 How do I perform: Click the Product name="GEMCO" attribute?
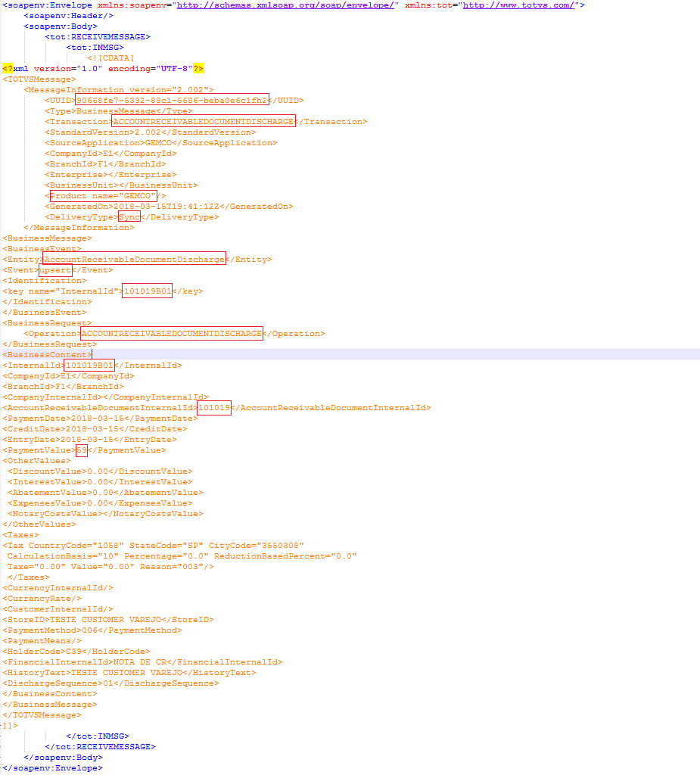103,196
